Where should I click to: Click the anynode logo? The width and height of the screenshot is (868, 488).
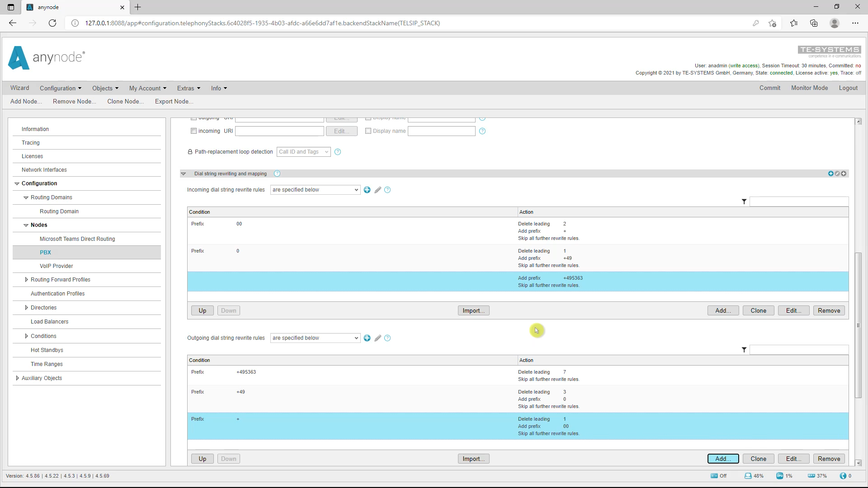click(47, 58)
